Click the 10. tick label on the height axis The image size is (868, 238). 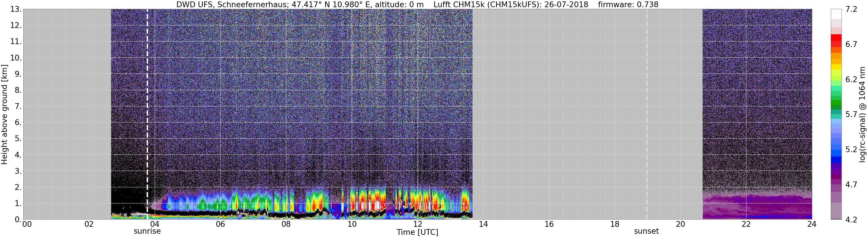16,58
